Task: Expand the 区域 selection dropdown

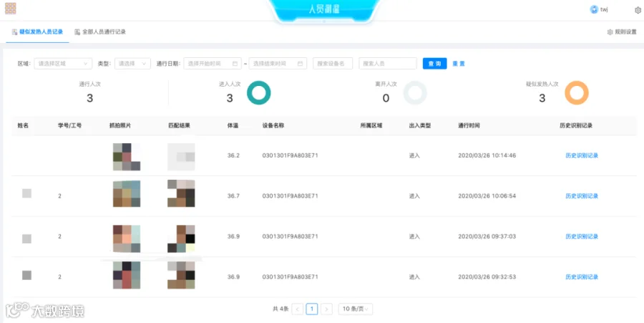Action: (63, 64)
